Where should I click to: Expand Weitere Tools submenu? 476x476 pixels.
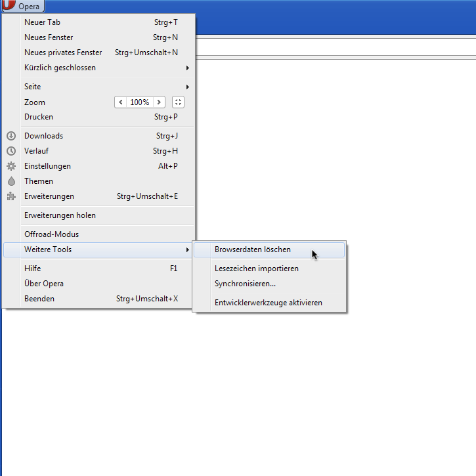click(x=98, y=249)
